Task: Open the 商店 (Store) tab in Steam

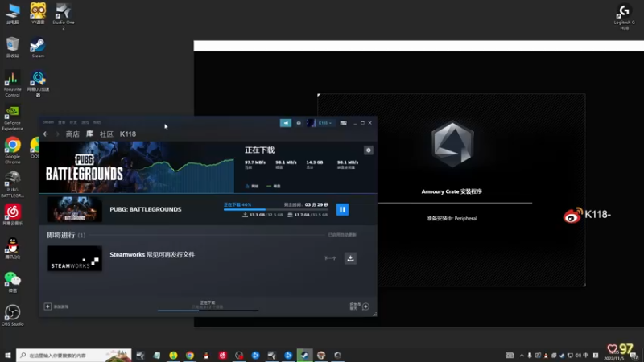Action: pyautogui.click(x=72, y=134)
